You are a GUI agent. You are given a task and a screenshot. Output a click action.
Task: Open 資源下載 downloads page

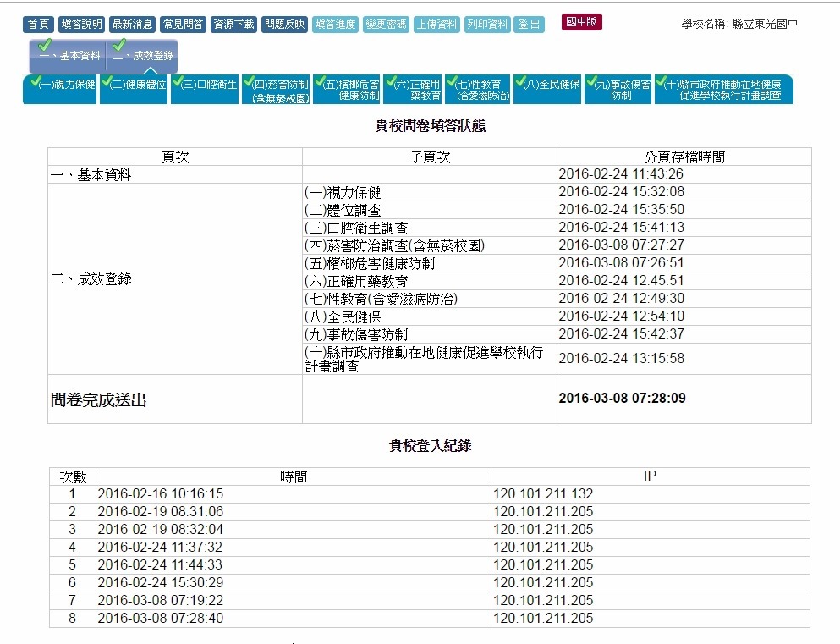point(234,25)
